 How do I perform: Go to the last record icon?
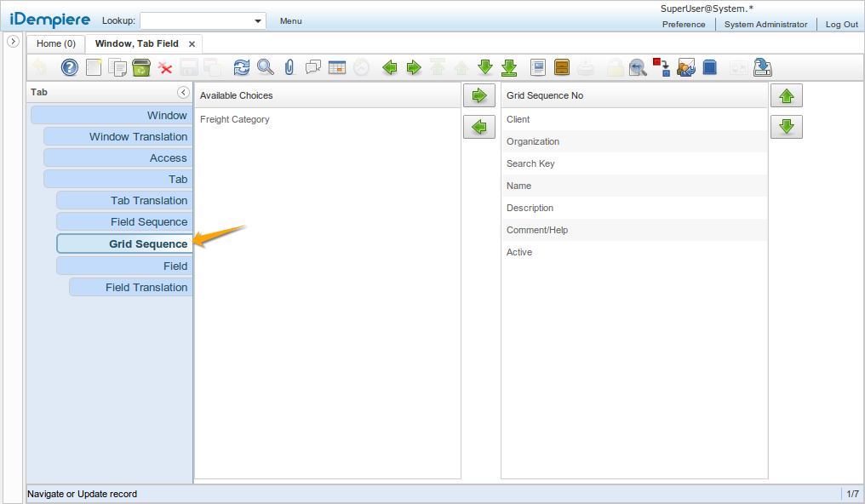pos(509,67)
